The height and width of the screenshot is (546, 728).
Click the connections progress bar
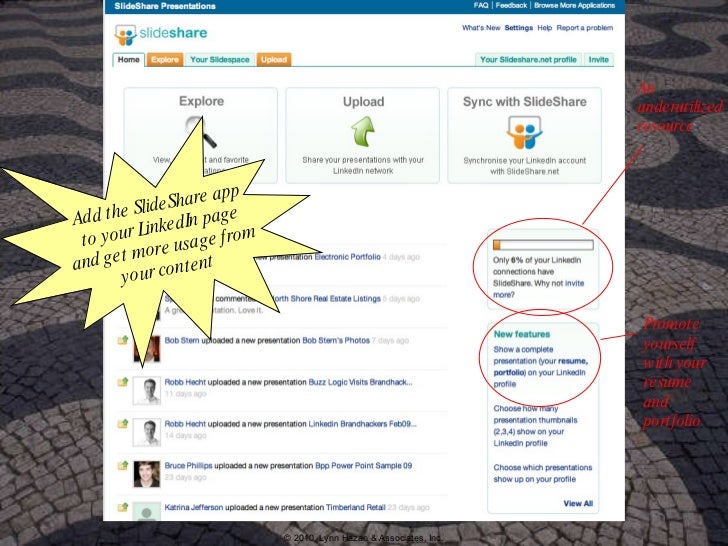543,245
